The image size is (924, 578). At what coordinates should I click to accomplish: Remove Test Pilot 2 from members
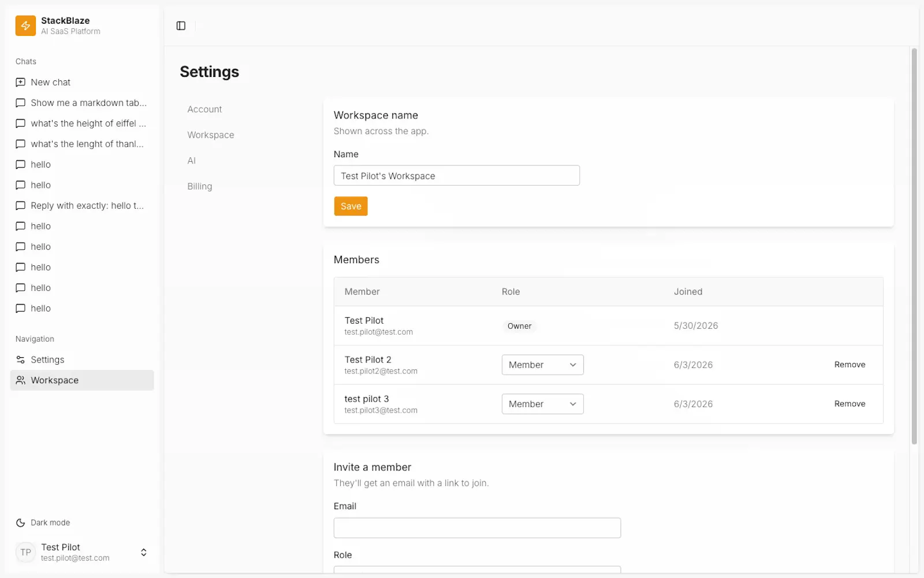coord(850,365)
